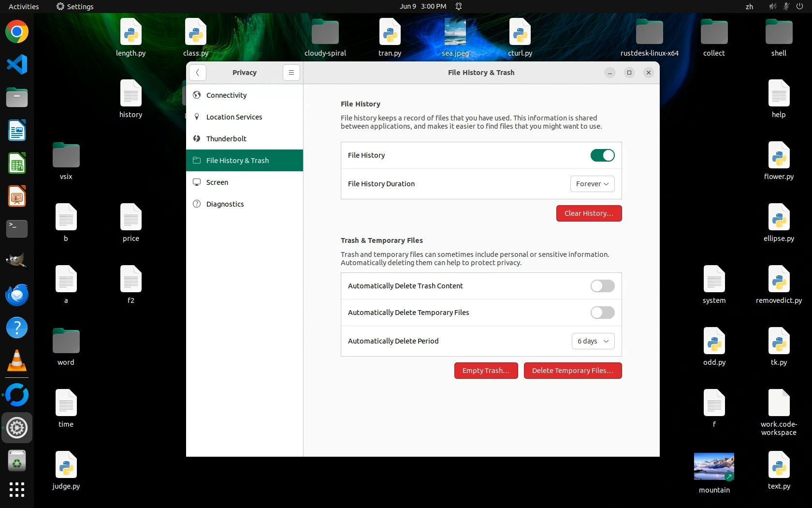
Task: Select Location Services in the sidebar
Action: [x=234, y=117]
